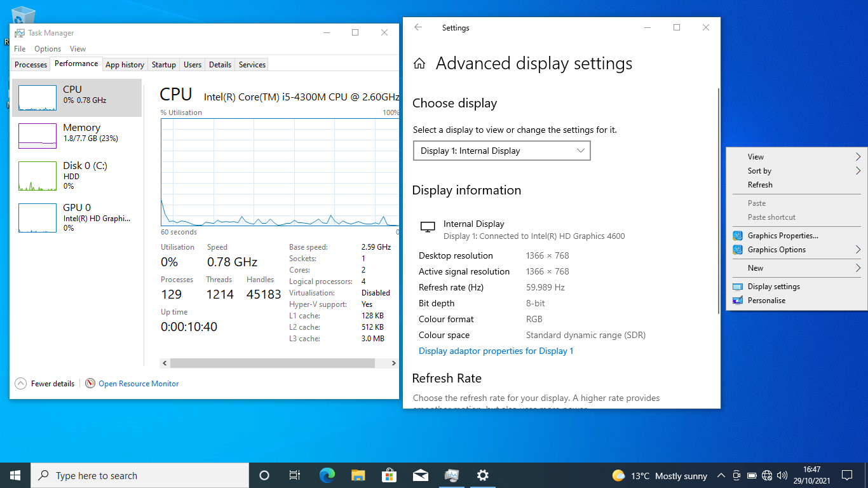The height and width of the screenshot is (488, 868).
Task: Click left arrow of Task Manager horizontal scrollbar
Action: click(x=165, y=363)
